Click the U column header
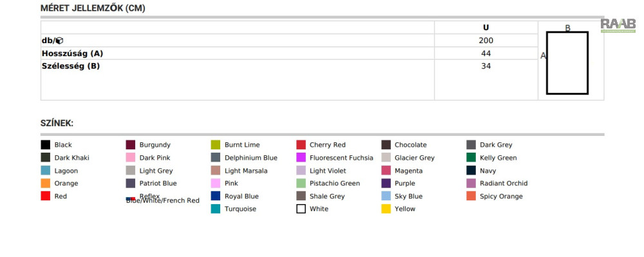644x257 pixels. click(486, 28)
